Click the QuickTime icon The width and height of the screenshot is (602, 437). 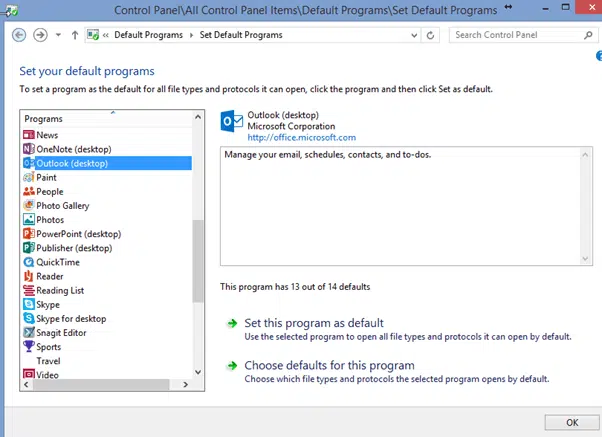pyautogui.click(x=29, y=262)
